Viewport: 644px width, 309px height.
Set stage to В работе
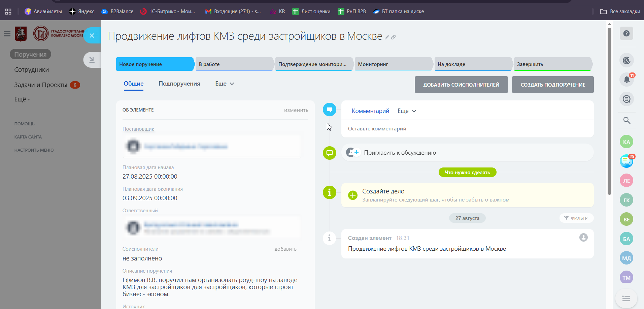coord(235,64)
